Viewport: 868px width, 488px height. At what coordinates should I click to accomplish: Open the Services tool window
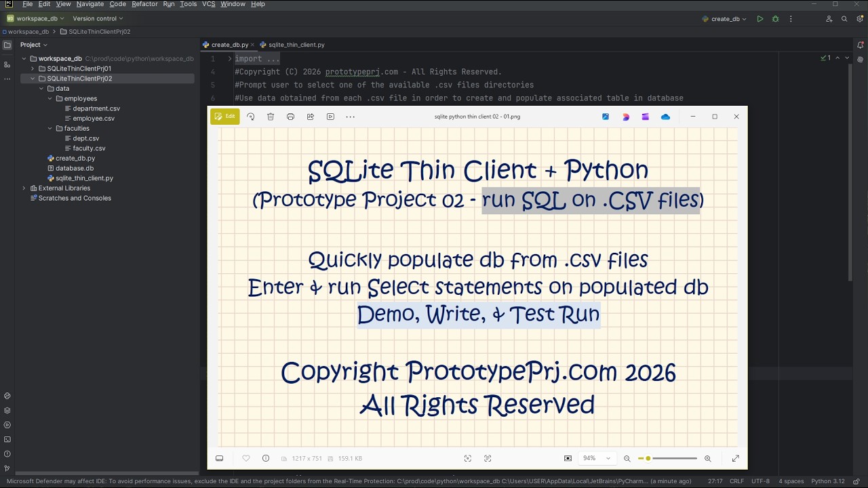7,425
